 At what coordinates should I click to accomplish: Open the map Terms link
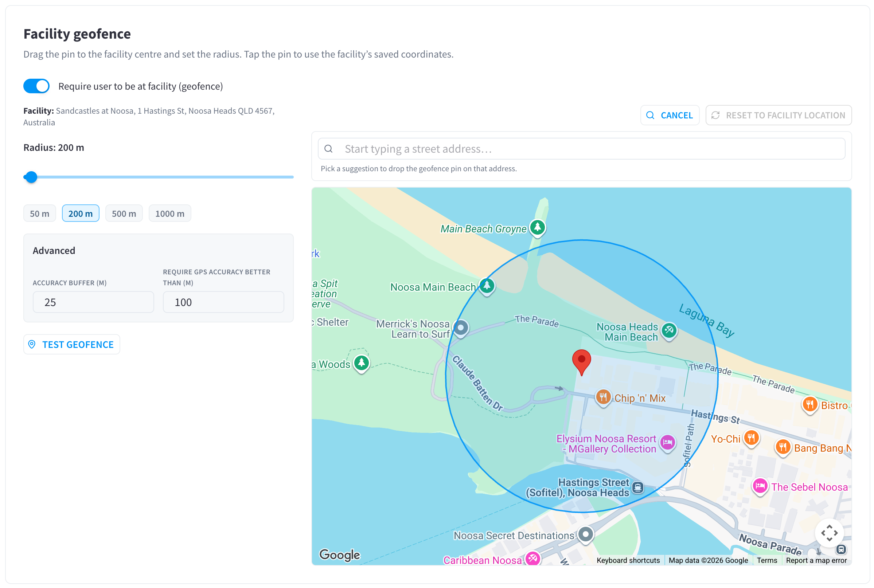coord(767,560)
